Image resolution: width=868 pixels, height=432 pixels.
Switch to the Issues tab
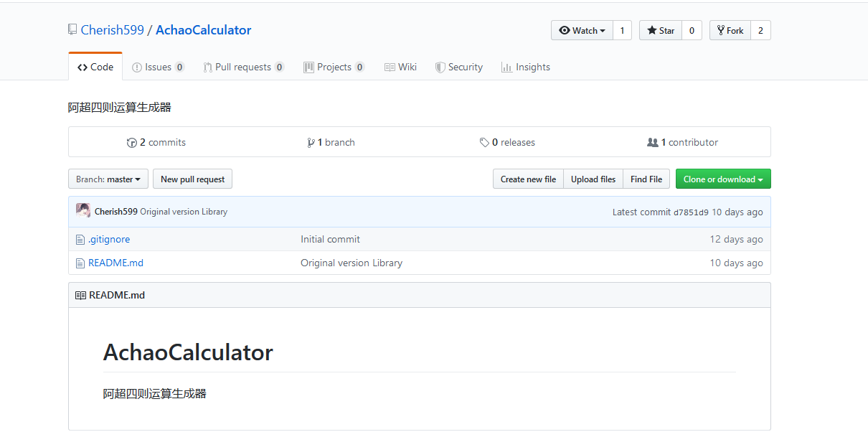coord(159,67)
